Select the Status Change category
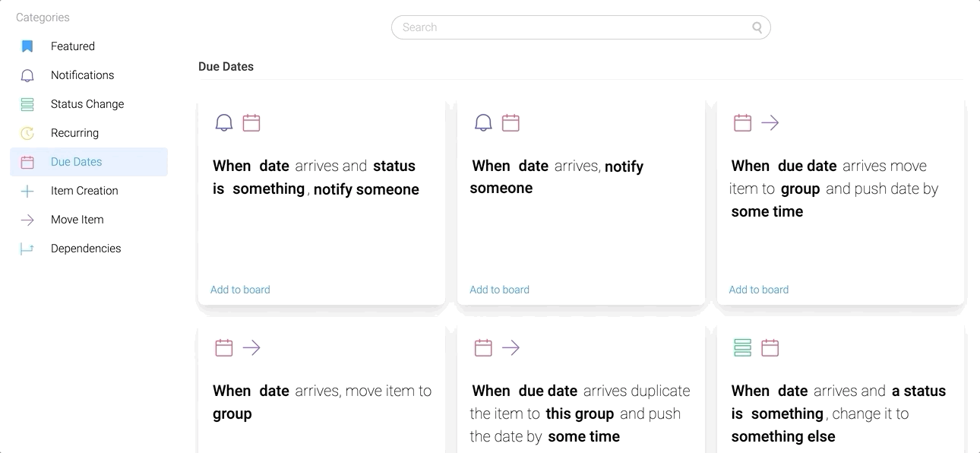 [89, 104]
